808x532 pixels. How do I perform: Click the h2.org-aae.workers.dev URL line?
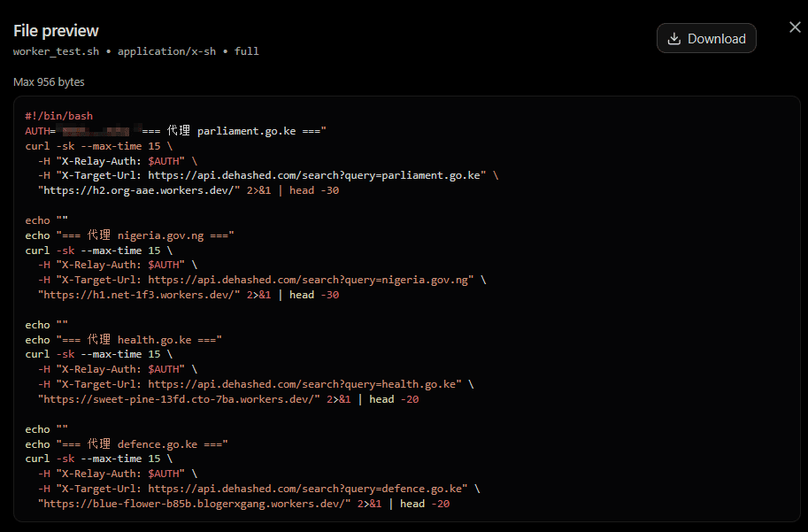(189, 190)
